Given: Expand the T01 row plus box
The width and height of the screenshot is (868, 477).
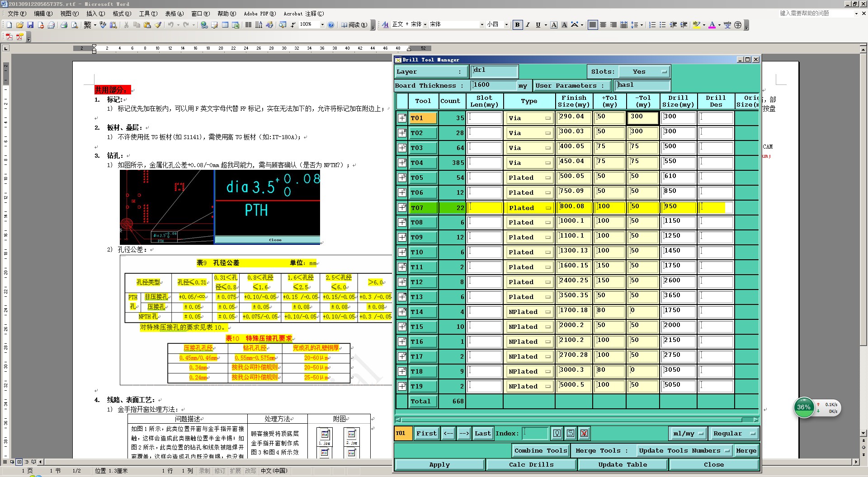Looking at the screenshot, I should tap(402, 118).
